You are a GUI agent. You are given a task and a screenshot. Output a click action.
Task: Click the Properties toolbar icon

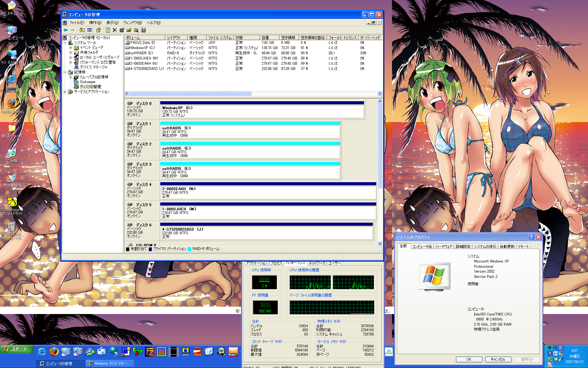(122, 30)
